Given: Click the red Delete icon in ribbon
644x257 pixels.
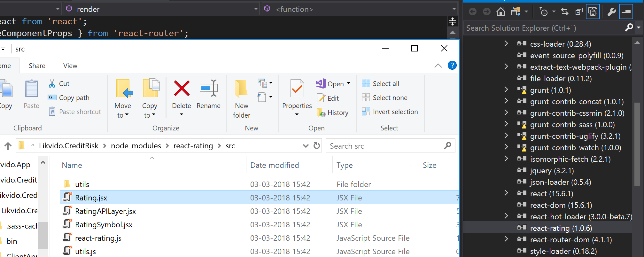Looking at the screenshot, I should 182,88.
